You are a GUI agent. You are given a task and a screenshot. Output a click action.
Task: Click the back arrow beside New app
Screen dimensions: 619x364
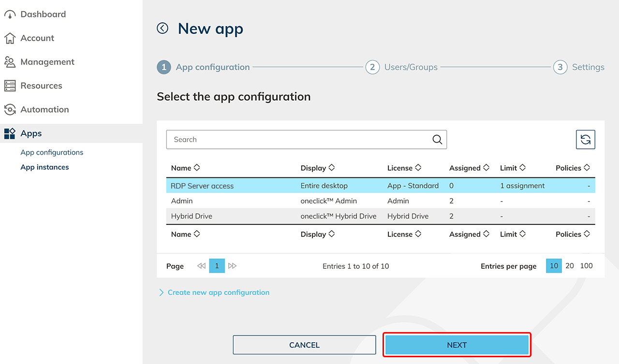click(x=162, y=29)
